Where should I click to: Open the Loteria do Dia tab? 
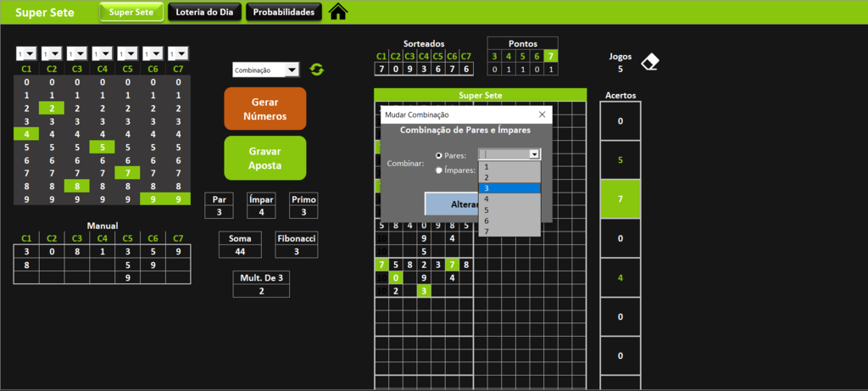[x=205, y=12]
